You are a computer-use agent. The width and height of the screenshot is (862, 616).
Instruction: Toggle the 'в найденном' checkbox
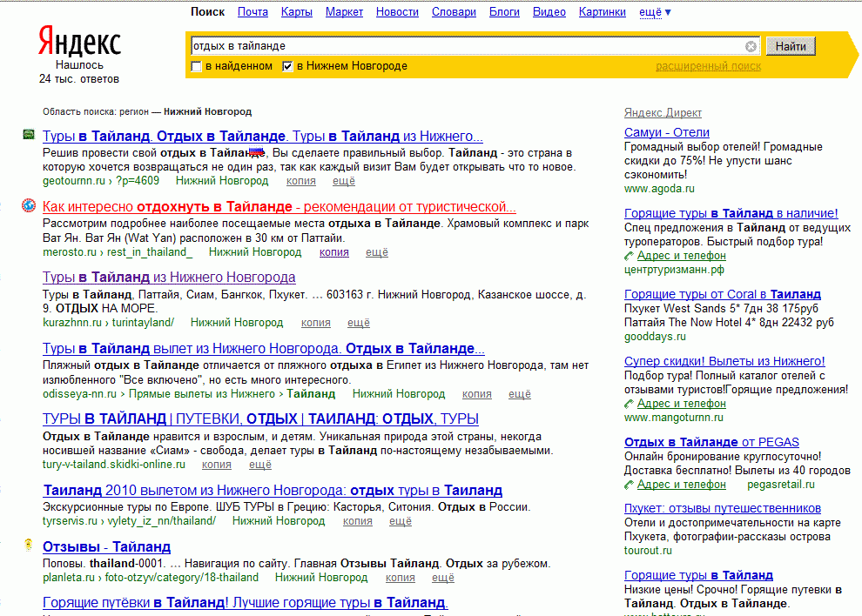tap(196, 66)
